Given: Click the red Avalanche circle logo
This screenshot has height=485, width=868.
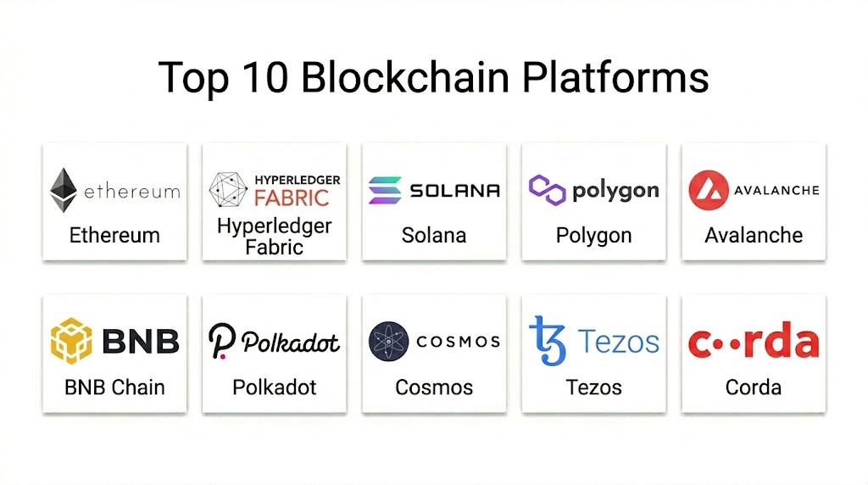Looking at the screenshot, I should click(x=709, y=190).
